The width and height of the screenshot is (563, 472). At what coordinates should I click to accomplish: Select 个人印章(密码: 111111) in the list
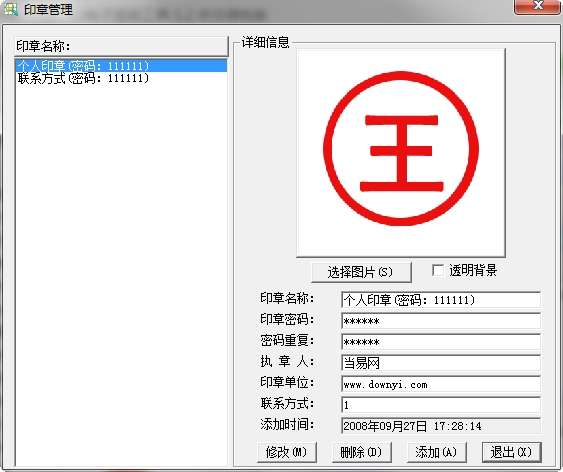121,66
